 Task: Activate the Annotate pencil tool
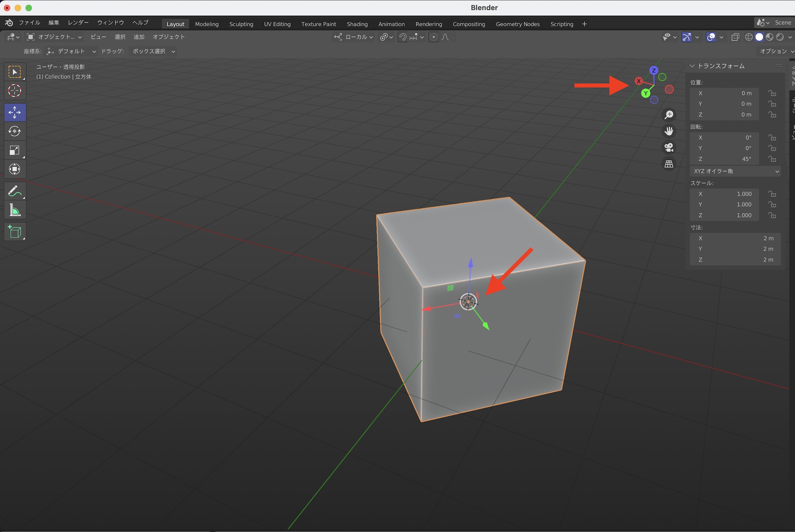(15, 191)
